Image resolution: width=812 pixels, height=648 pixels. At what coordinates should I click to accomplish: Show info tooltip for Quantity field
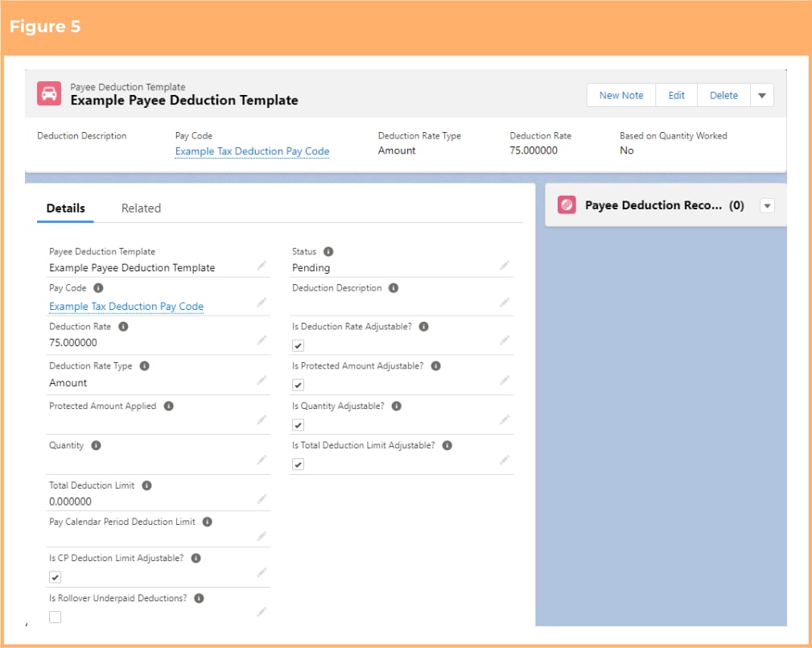pos(97,445)
